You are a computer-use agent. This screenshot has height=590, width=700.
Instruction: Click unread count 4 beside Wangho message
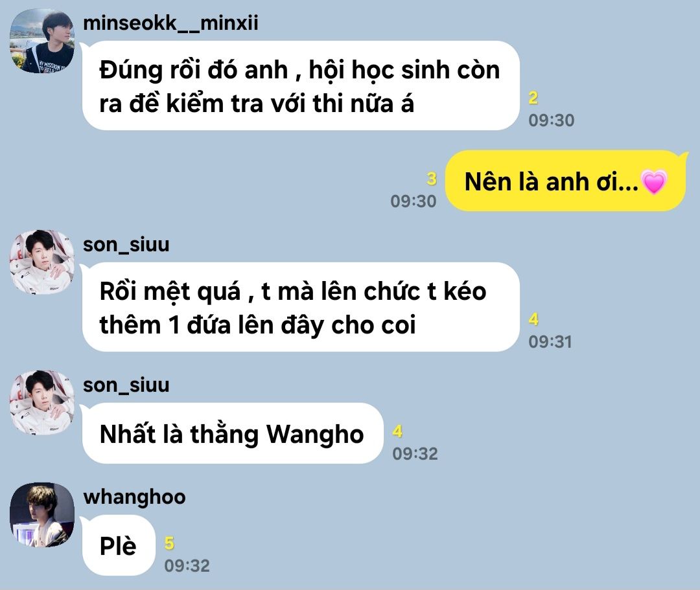click(x=397, y=431)
